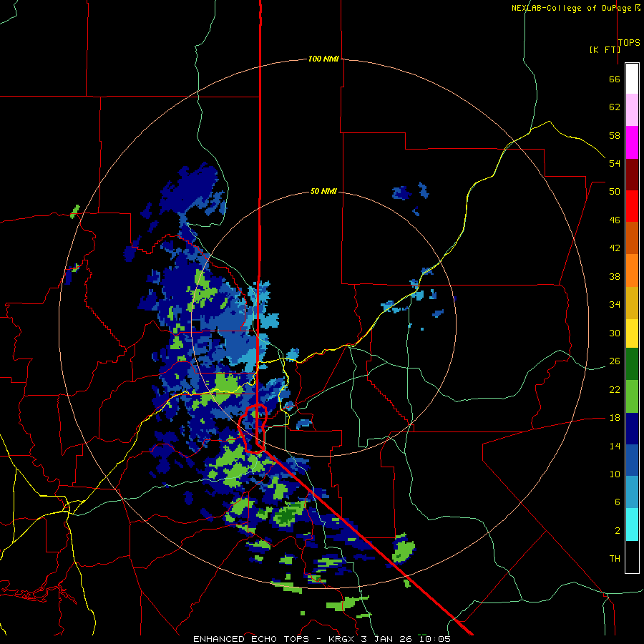Pick the cyan legend swatch
The width and height of the screenshot is (644, 644).
coord(632,525)
